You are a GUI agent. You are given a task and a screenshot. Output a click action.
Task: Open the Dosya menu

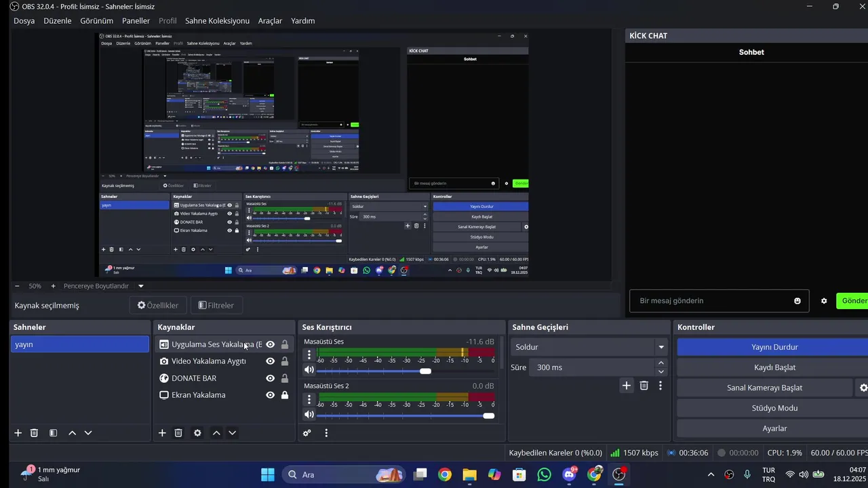(24, 21)
